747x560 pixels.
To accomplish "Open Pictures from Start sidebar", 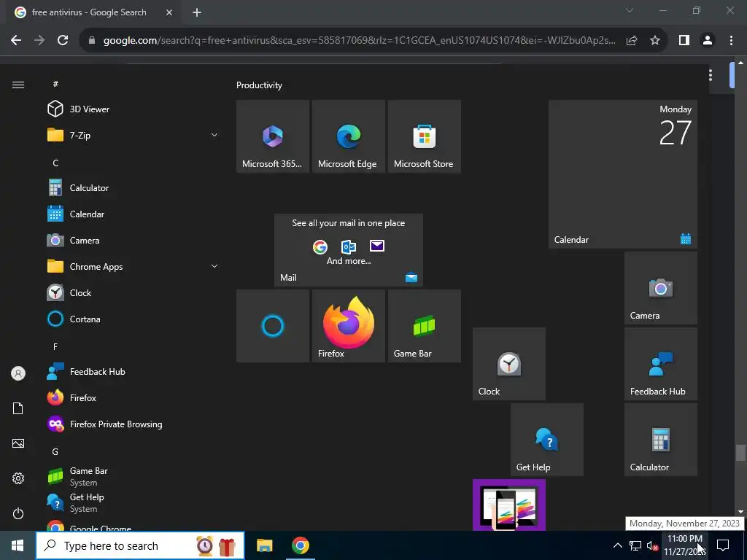I will coord(18,443).
